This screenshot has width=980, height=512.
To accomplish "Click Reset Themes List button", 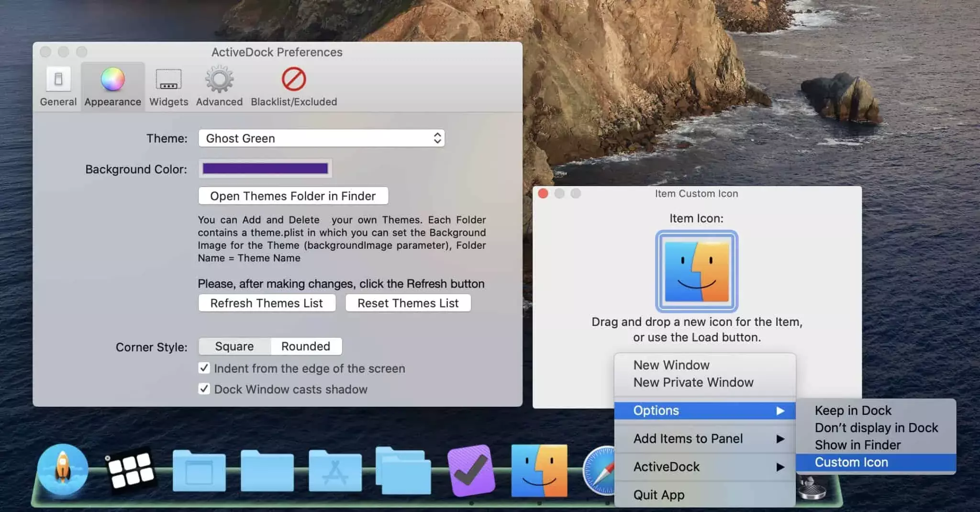I will [408, 303].
